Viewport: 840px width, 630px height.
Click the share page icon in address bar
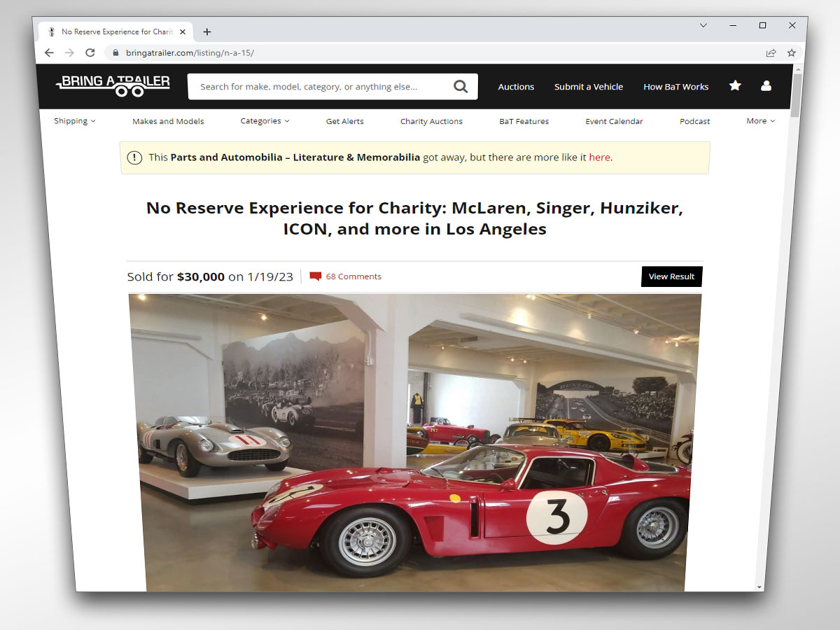click(x=771, y=52)
